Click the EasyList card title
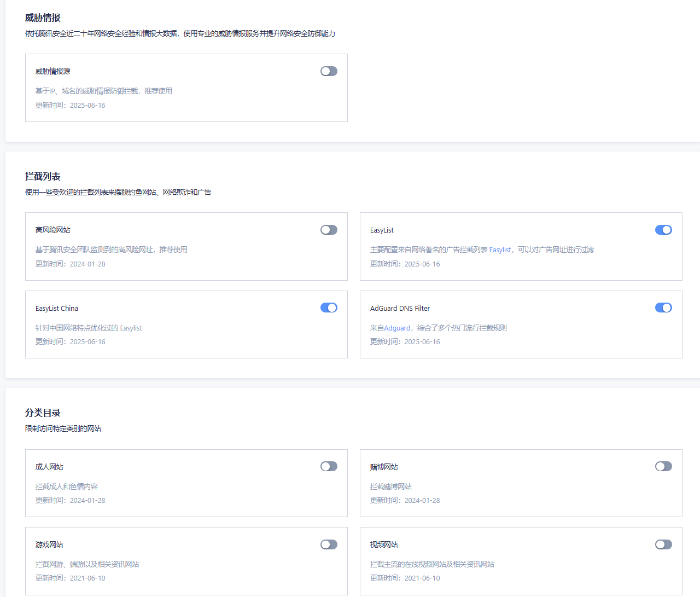Image resolution: width=700 pixels, height=597 pixels. point(382,230)
